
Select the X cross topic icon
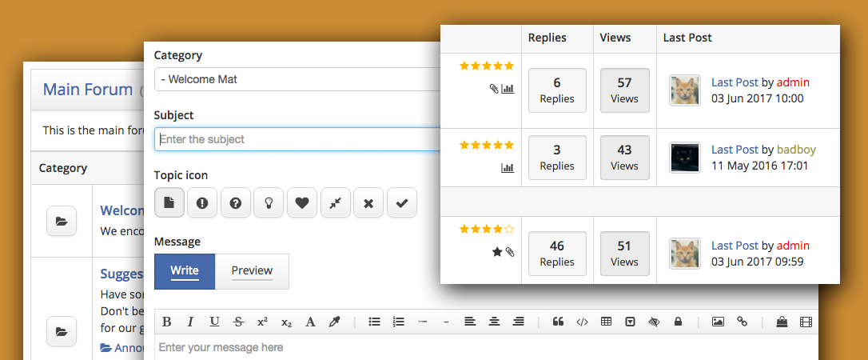coord(368,202)
